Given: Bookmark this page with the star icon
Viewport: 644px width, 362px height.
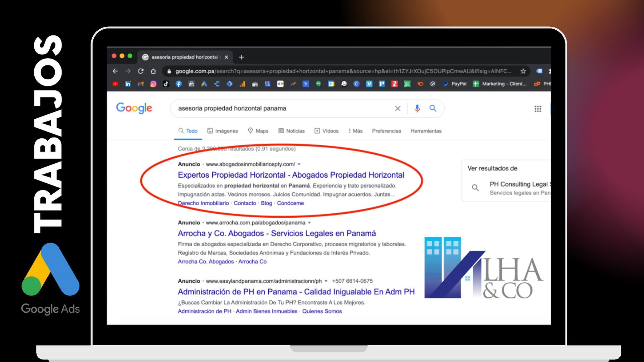Looking at the screenshot, I should coord(523,71).
